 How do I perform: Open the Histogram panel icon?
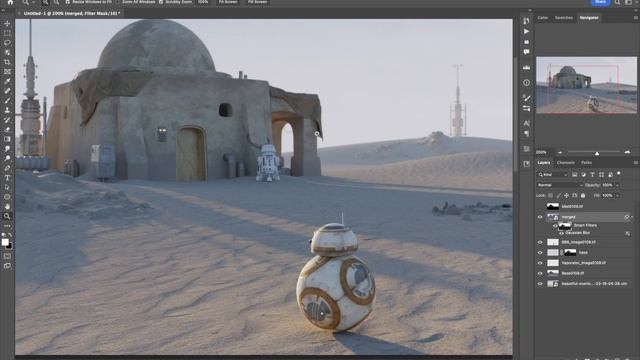[x=527, y=67]
